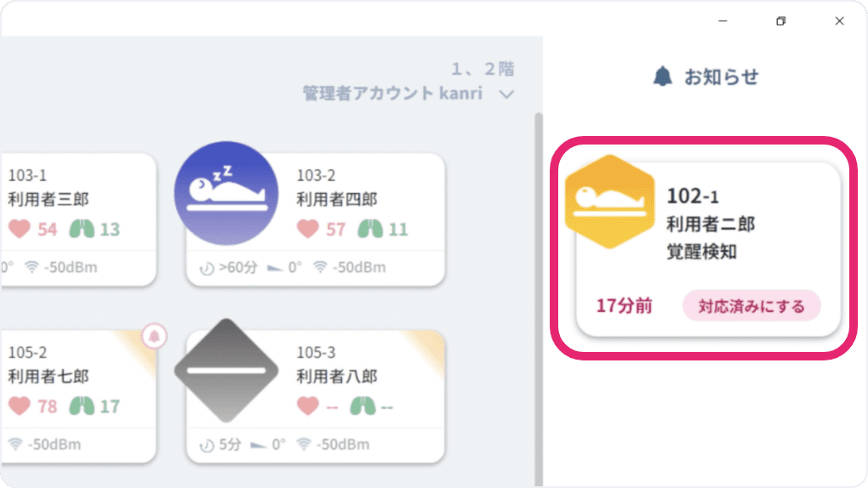The width and height of the screenshot is (868, 488).
Task: Click the clock icon showing >60分
Action: tap(207, 268)
